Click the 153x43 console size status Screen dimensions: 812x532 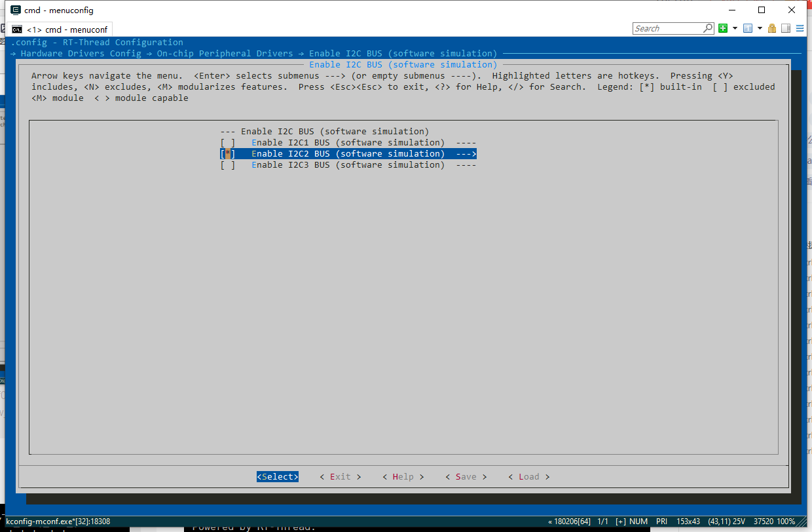[690, 522]
